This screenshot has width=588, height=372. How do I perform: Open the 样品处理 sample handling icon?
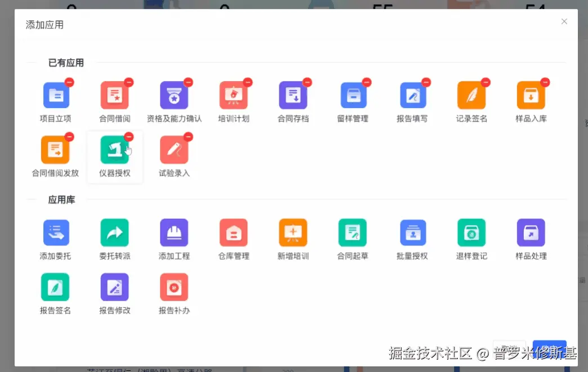click(x=530, y=232)
